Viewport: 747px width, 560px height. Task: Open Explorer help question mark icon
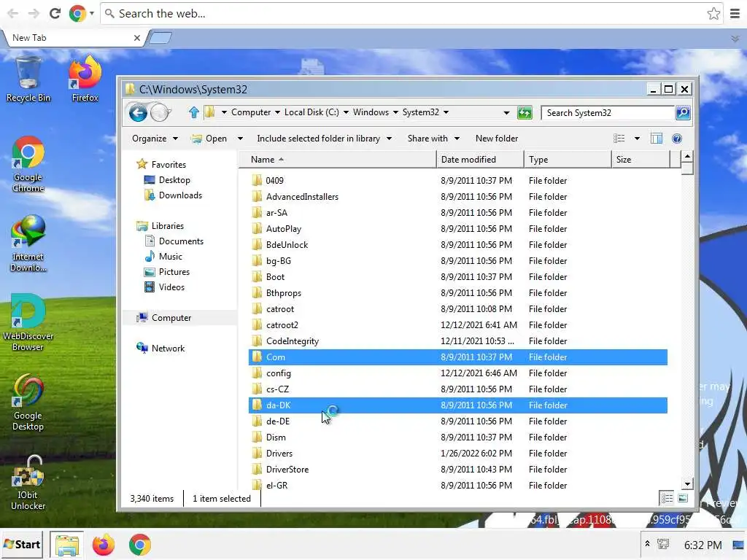click(676, 139)
